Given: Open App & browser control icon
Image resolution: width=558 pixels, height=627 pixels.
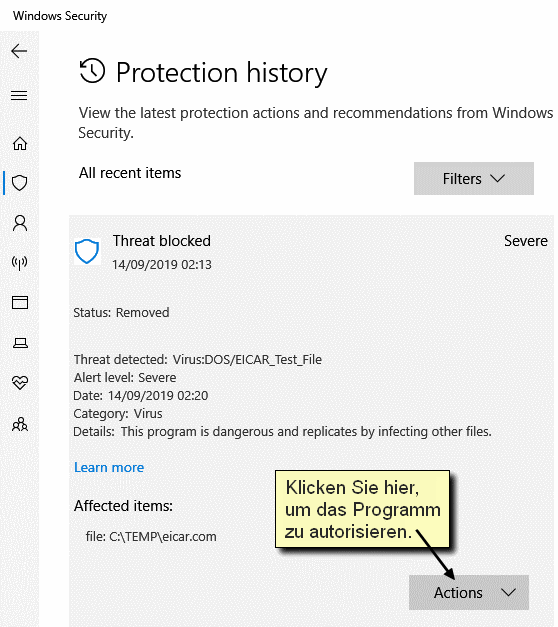Looking at the screenshot, I should [20, 303].
